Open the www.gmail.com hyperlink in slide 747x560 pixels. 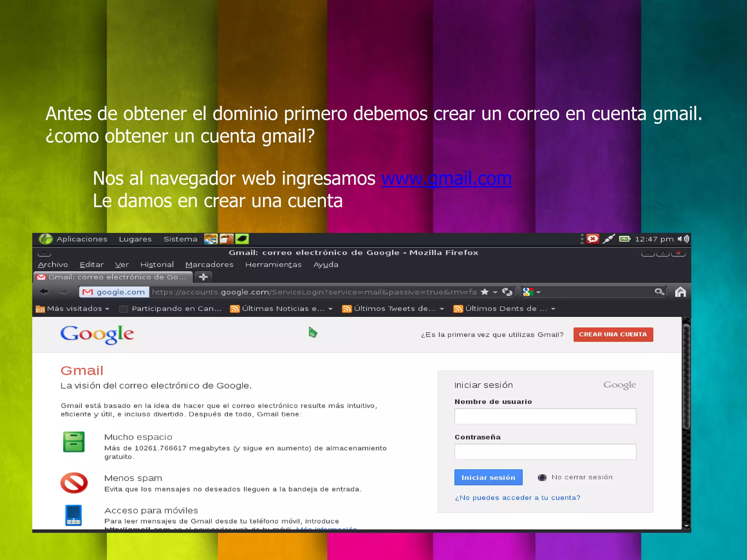tap(446, 179)
